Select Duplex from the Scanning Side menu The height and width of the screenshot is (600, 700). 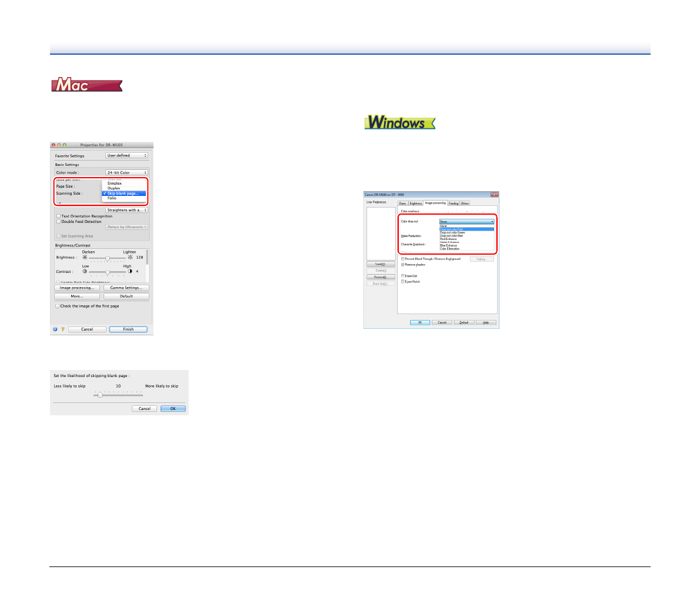(114, 188)
